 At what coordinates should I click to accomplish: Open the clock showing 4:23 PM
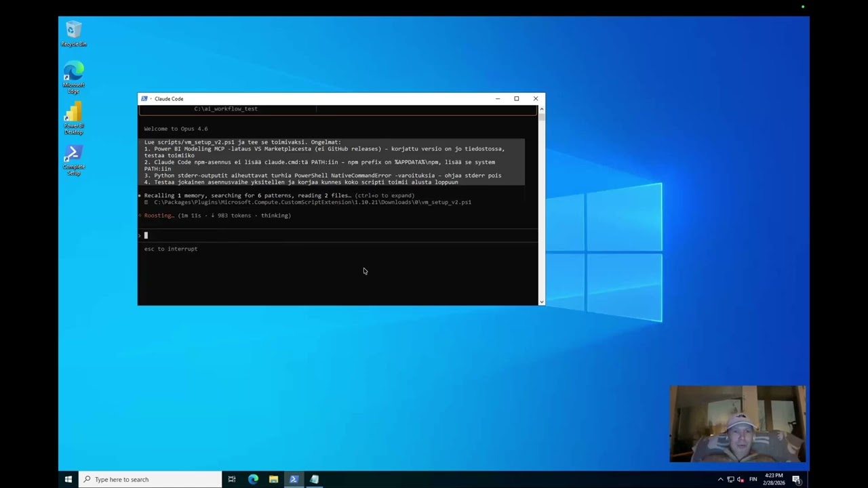click(x=774, y=479)
